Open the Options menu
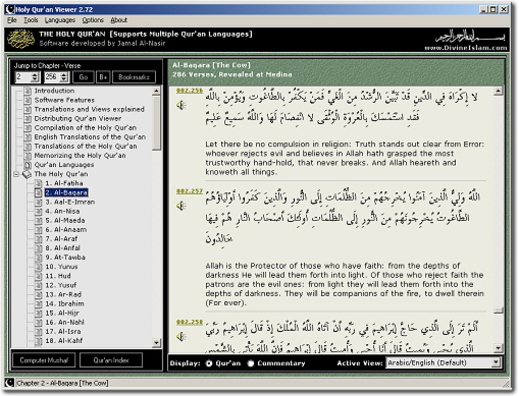The image size is (519, 396). (x=93, y=20)
